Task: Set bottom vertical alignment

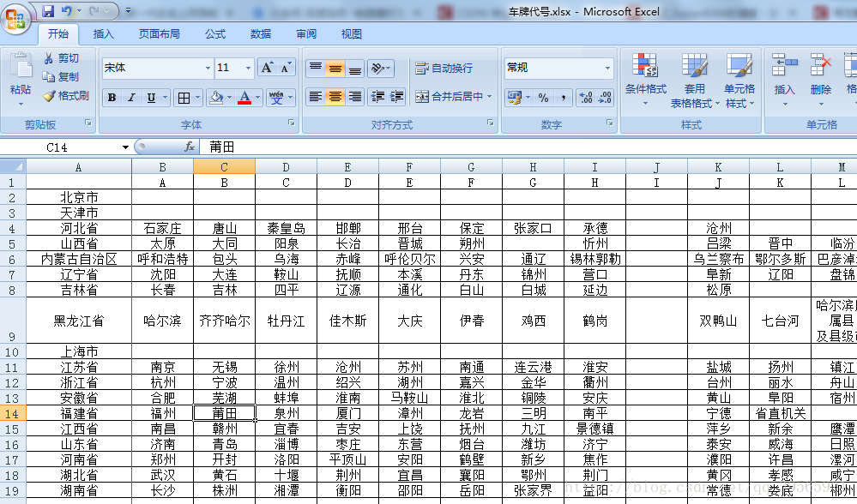Action: [354, 69]
